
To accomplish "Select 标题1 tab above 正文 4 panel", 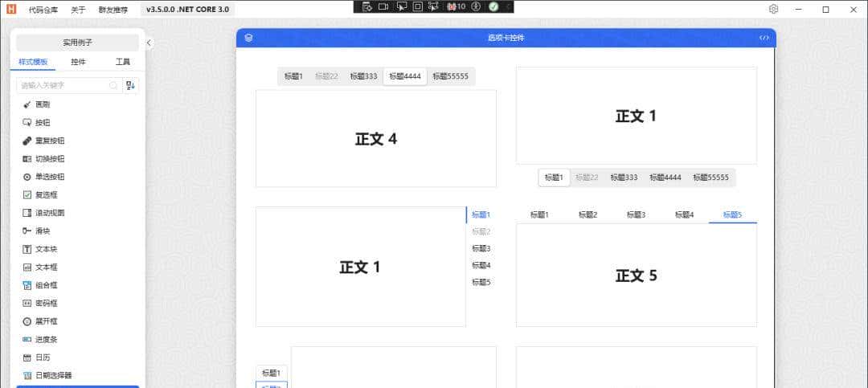I will point(293,76).
